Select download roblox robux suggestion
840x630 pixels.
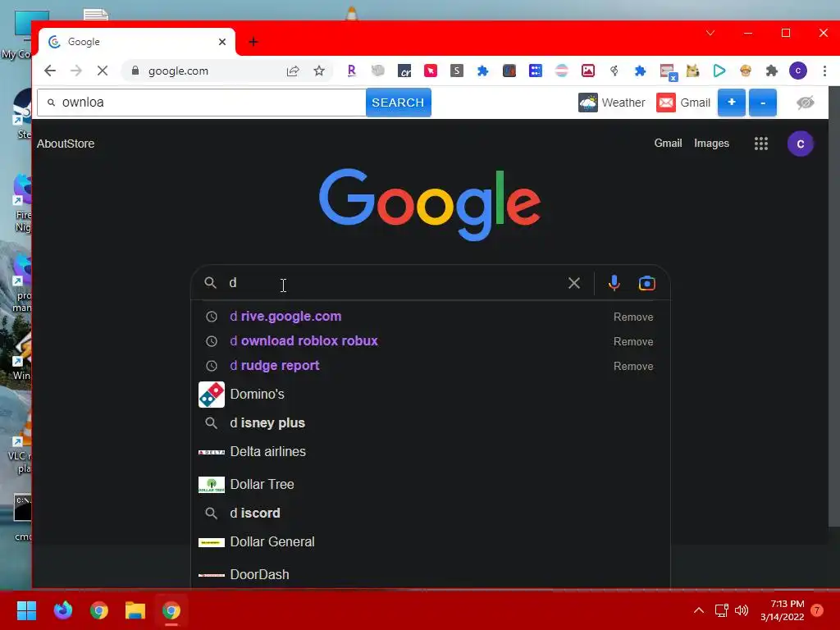[430, 341]
